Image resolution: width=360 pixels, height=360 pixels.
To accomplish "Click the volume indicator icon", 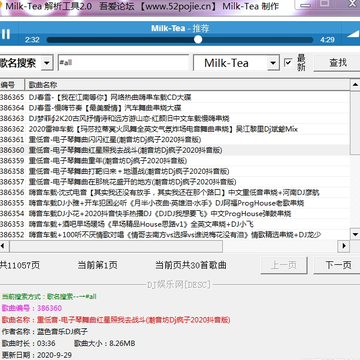I will [353, 33].
